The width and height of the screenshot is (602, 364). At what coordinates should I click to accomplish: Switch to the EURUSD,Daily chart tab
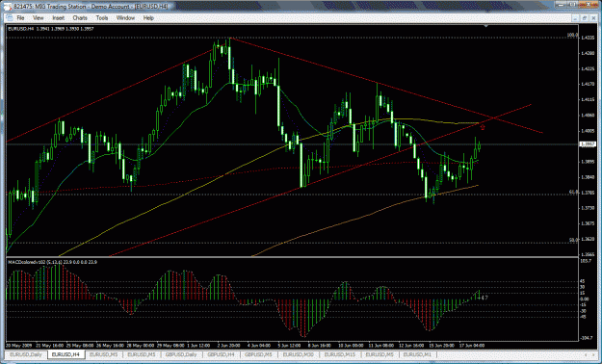[26, 354]
